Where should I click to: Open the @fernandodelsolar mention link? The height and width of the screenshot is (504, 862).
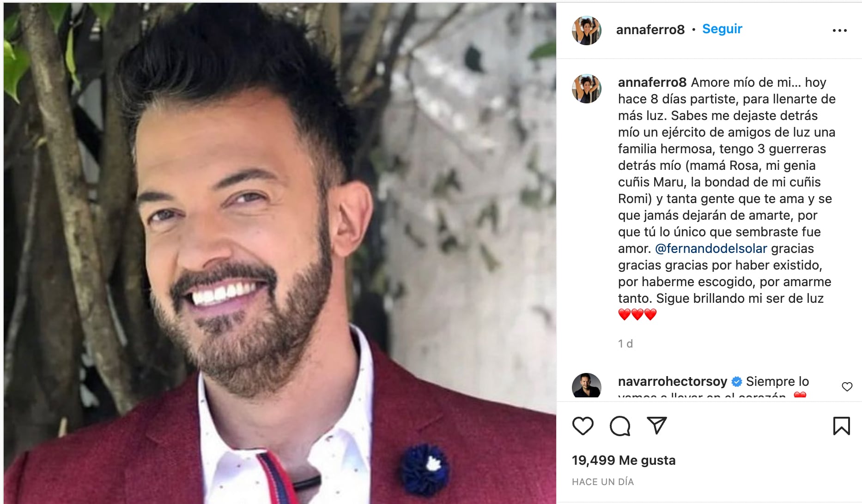coord(711,248)
